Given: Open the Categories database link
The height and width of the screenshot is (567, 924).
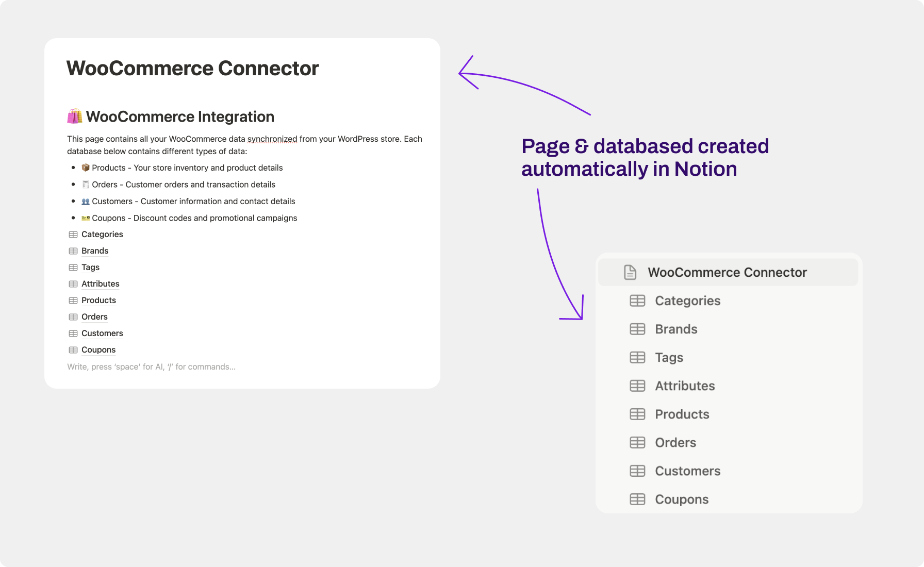Looking at the screenshot, I should 102,235.
